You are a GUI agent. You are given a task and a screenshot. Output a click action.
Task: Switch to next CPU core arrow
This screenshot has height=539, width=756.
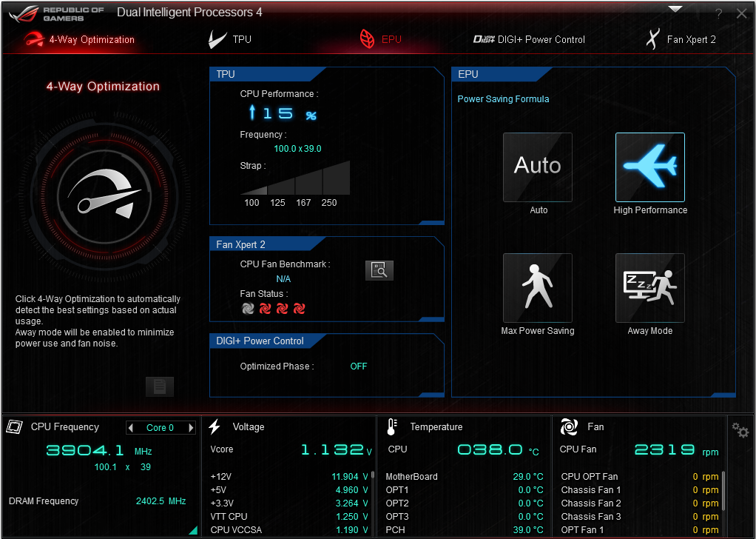tap(191, 428)
